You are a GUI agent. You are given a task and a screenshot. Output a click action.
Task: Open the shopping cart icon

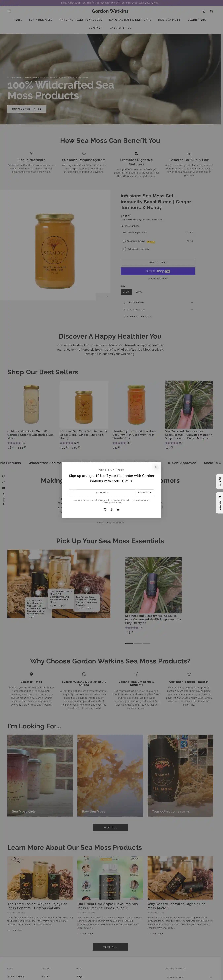click(x=212, y=11)
